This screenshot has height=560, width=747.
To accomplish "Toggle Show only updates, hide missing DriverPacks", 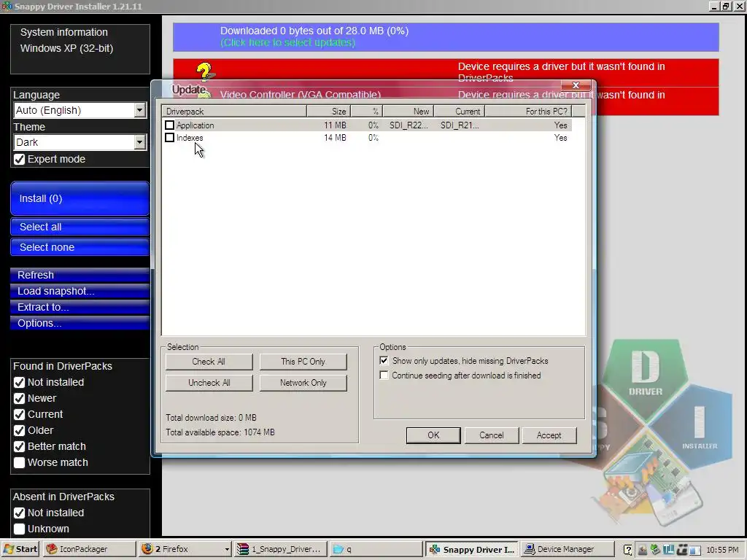I will coord(384,361).
